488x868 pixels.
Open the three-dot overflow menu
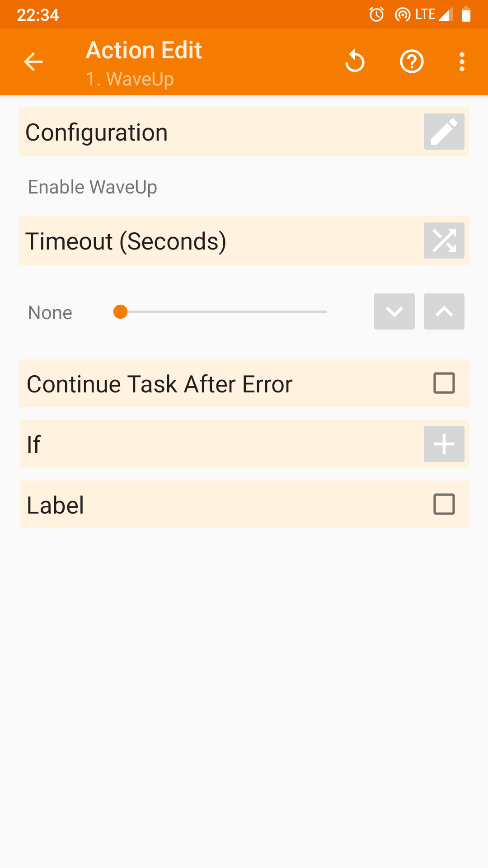[x=462, y=62]
